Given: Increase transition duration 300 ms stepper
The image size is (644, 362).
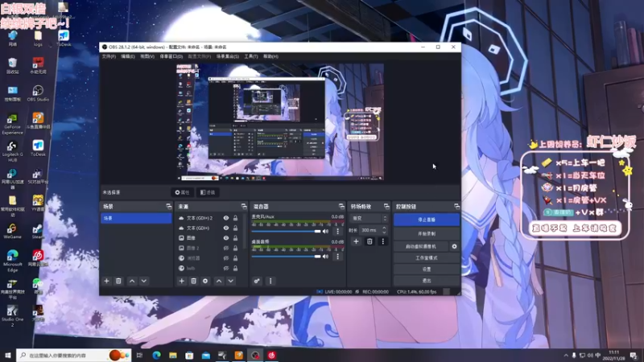Looking at the screenshot, I should pyautogui.click(x=385, y=228).
